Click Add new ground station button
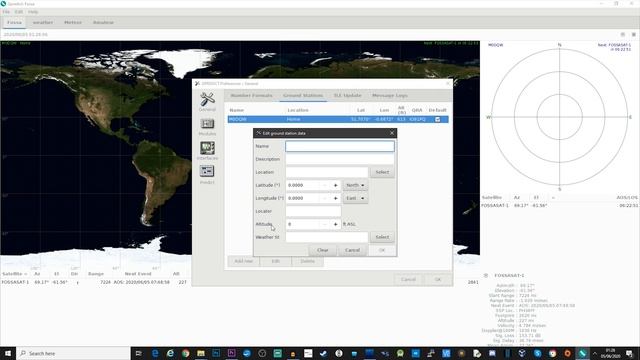This screenshot has width=640, height=360. pos(244,261)
